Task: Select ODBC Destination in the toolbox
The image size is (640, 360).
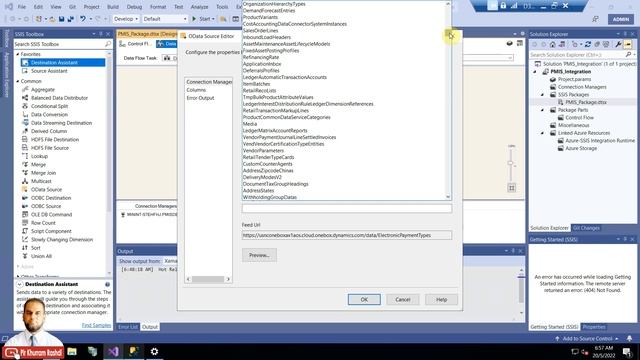Action: point(51,198)
